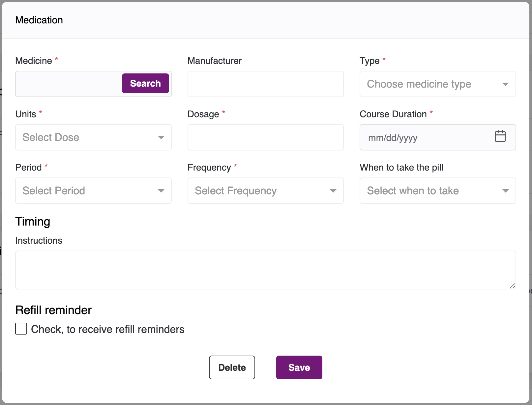This screenshot has width=532, height=405.
Task: Click the Delete button
Action: (x=232, y=367)
